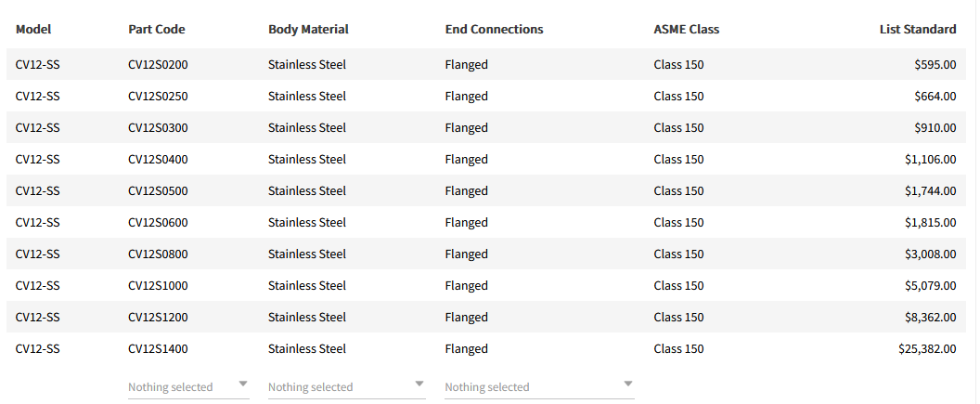The width and height of the screenshot is (980, 404).
Task: Select part code CV12S0200
Action: click(158, 65)
